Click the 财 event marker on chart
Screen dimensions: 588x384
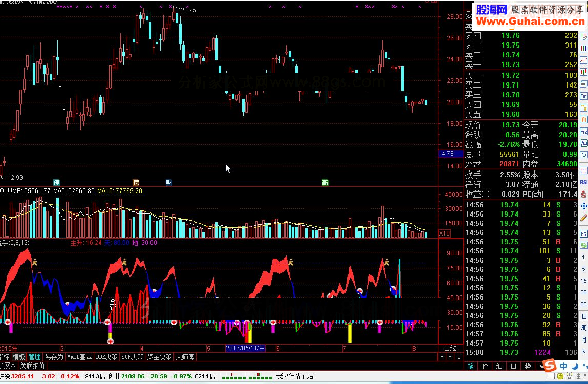point(169,182)
